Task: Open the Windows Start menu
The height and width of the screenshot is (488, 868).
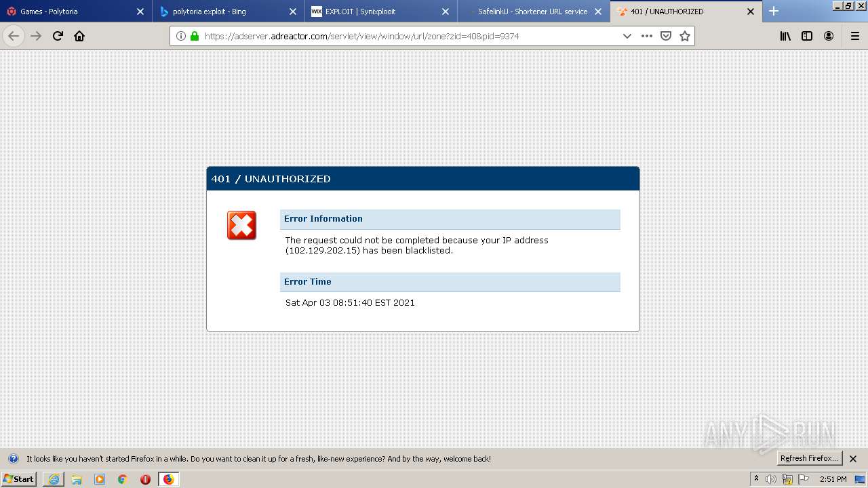Action: pyautogui.click(x=19, y=479)
